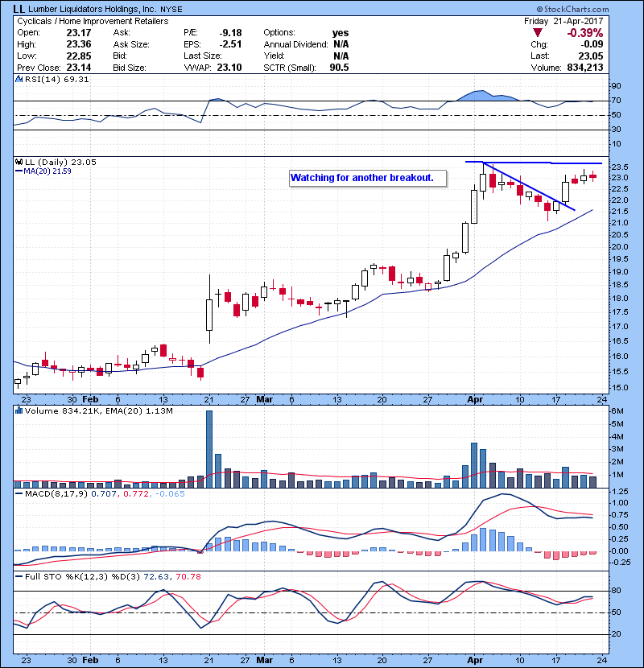Click the Bid Size label

coord(130,68)
